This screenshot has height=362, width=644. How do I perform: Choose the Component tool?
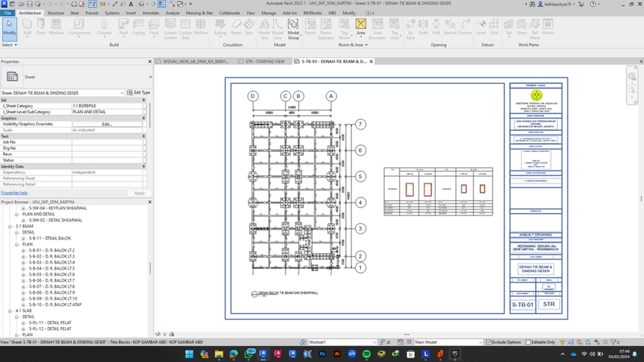(79, 27)
